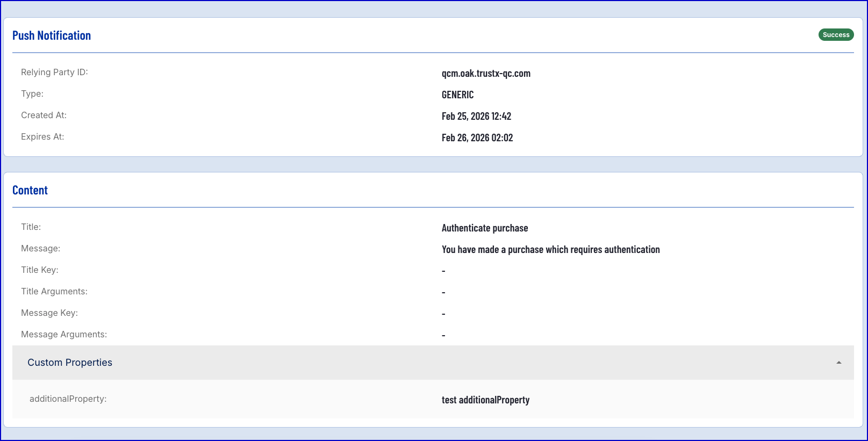Click the Custom Properties section header
This screenshot has width=868, height=441.
(x=70, y=363)
